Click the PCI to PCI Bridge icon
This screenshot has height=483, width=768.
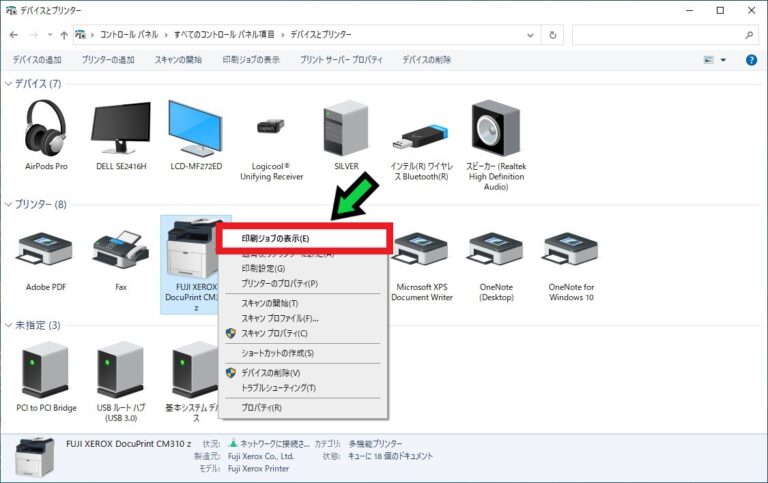(46, 370)
